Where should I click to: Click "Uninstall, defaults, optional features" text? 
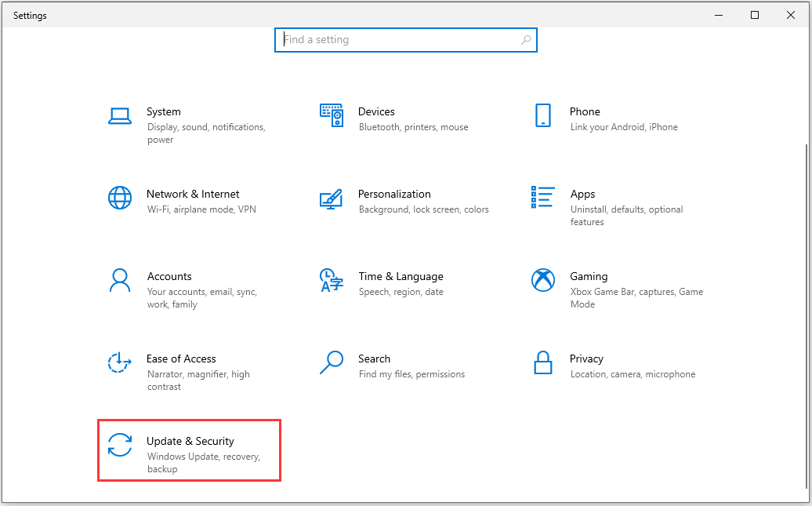tap(626, 216)
